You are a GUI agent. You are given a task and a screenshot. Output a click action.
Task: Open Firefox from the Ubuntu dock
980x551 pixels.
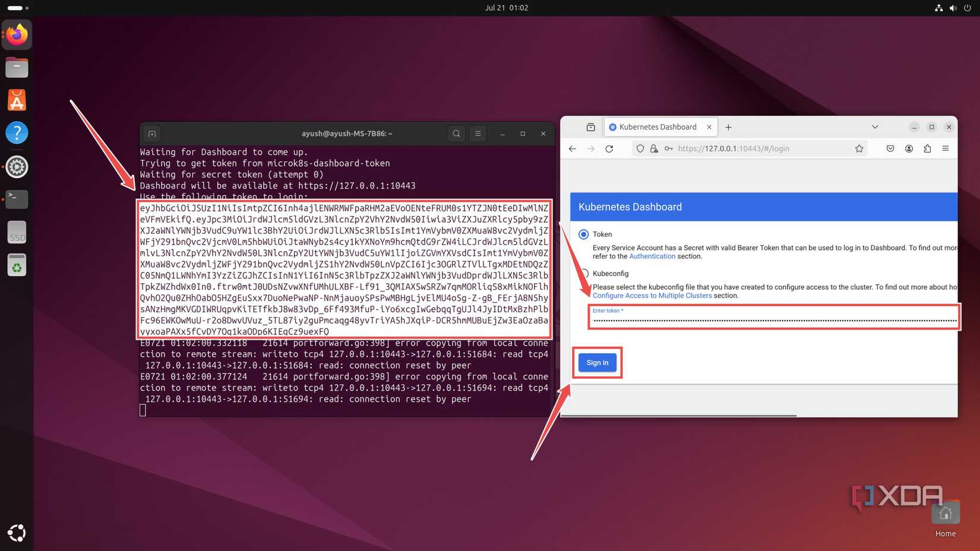pyautogui.click(x=17, y=35)
